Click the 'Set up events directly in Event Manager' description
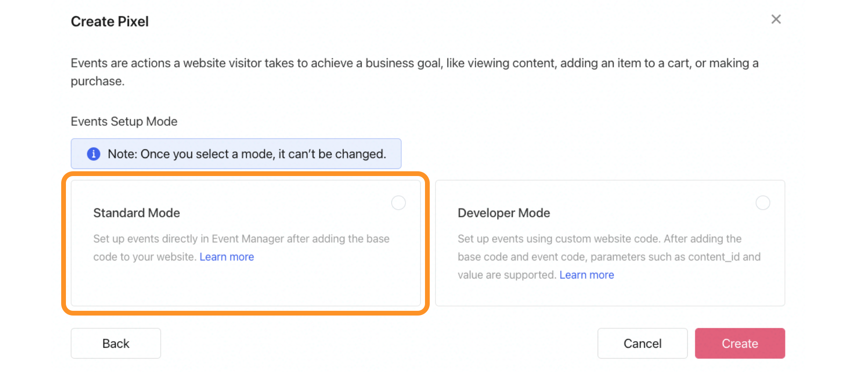868x372 pixels. [x=241, y=248]
